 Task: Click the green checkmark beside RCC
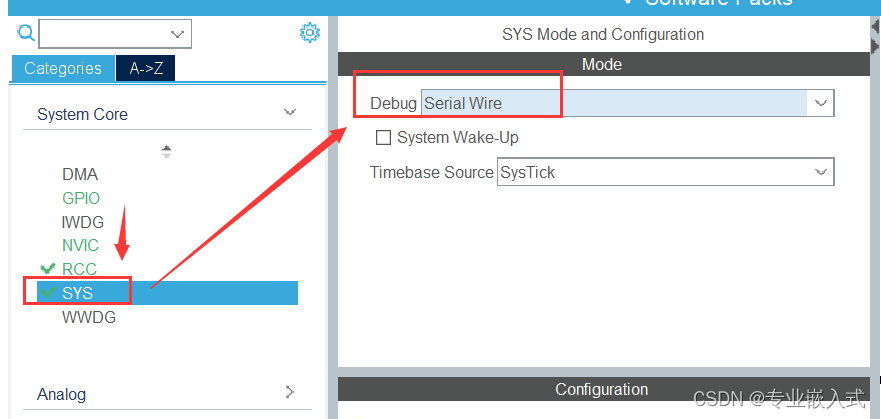[x=49, y=268]
